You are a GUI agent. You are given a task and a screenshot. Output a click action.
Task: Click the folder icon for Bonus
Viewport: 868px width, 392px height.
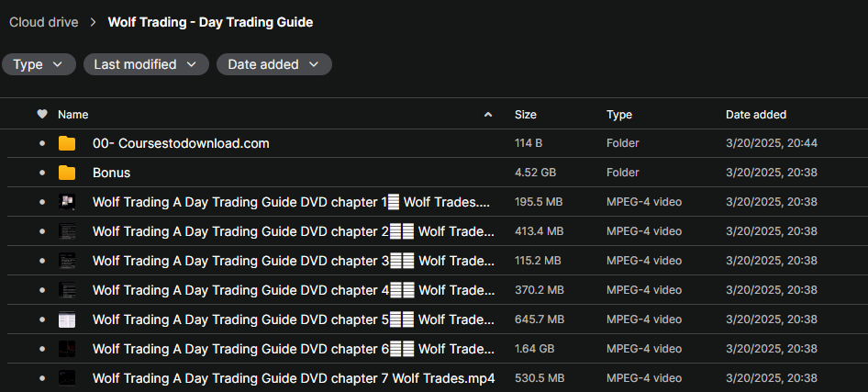[x=67, y=173]
